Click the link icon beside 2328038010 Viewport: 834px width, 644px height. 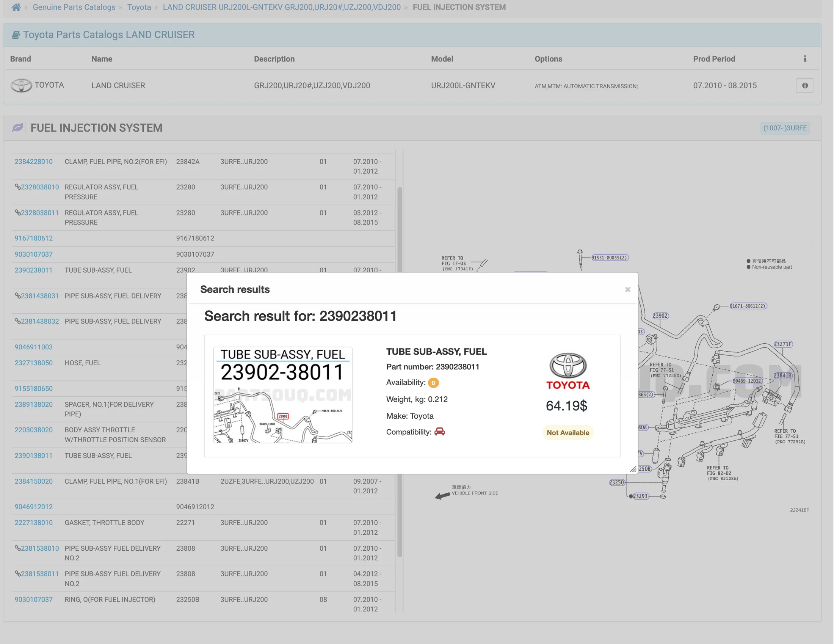click(x=17, y=187)
